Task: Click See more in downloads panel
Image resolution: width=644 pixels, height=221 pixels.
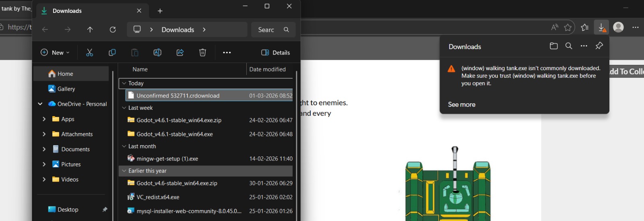Action: (x=462, y=104)
